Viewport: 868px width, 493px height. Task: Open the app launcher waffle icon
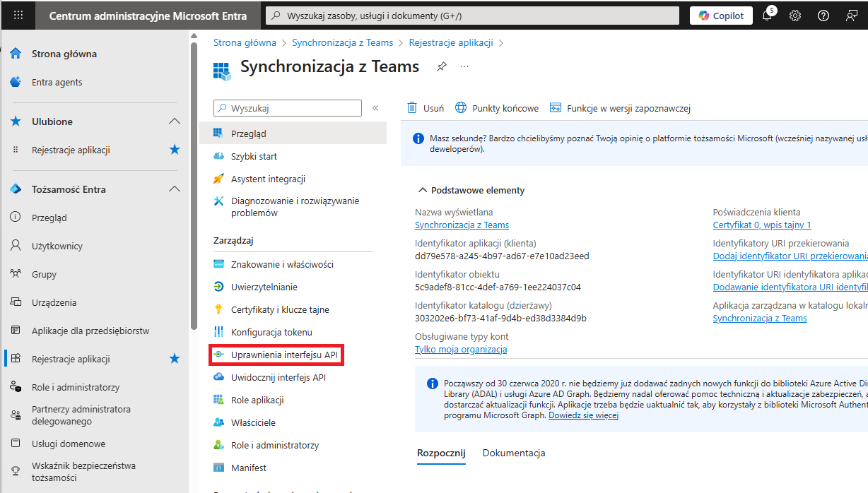[18, 15]
